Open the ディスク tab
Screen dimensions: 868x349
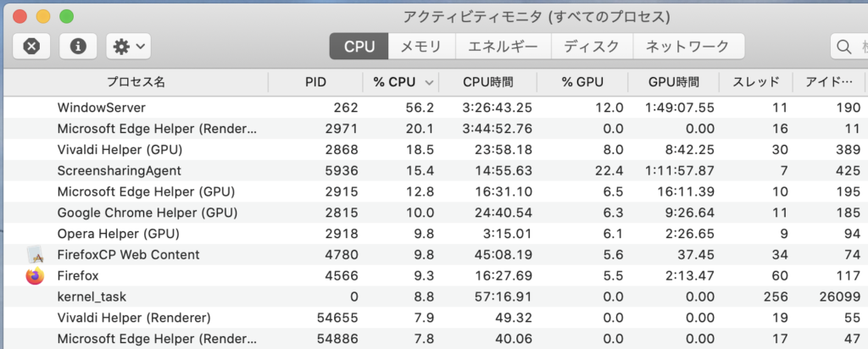click(x=591, y=47)
